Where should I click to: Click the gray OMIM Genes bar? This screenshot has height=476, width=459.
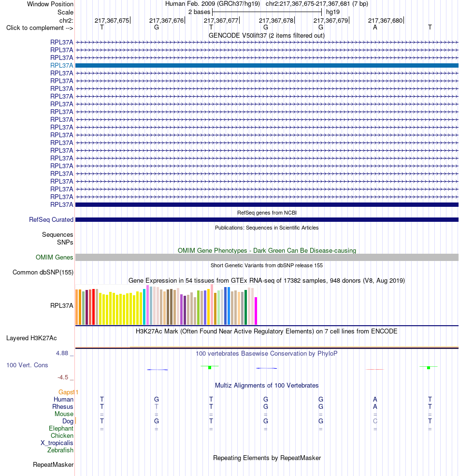(267, 258)
